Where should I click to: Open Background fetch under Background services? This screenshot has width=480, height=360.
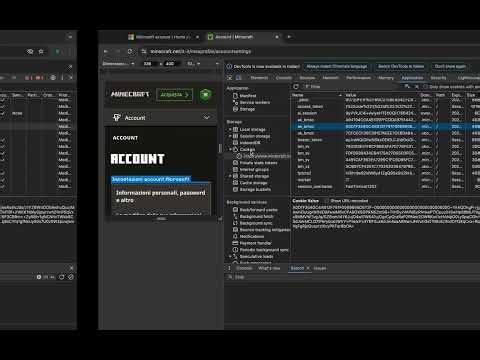click(x=256, y=216)
